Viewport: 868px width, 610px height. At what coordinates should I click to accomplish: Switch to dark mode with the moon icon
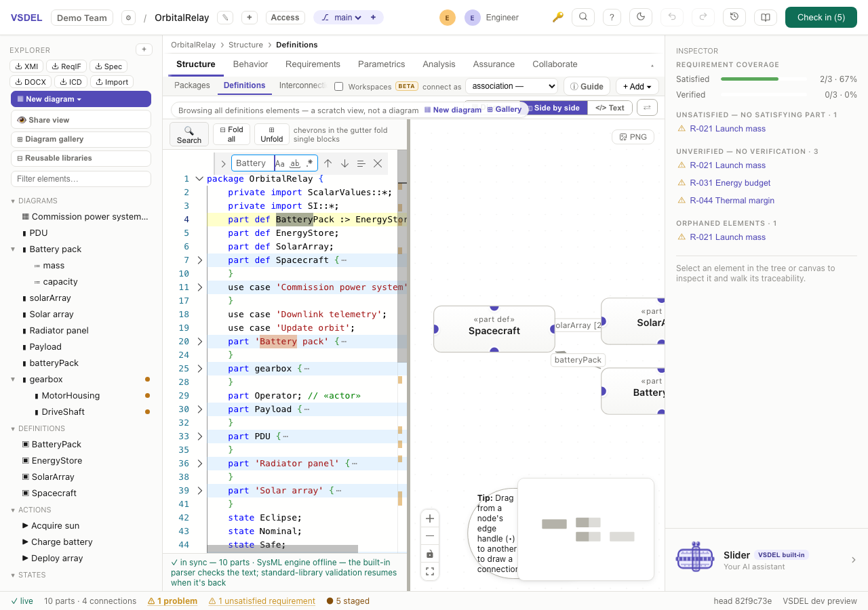coord(641,18)
